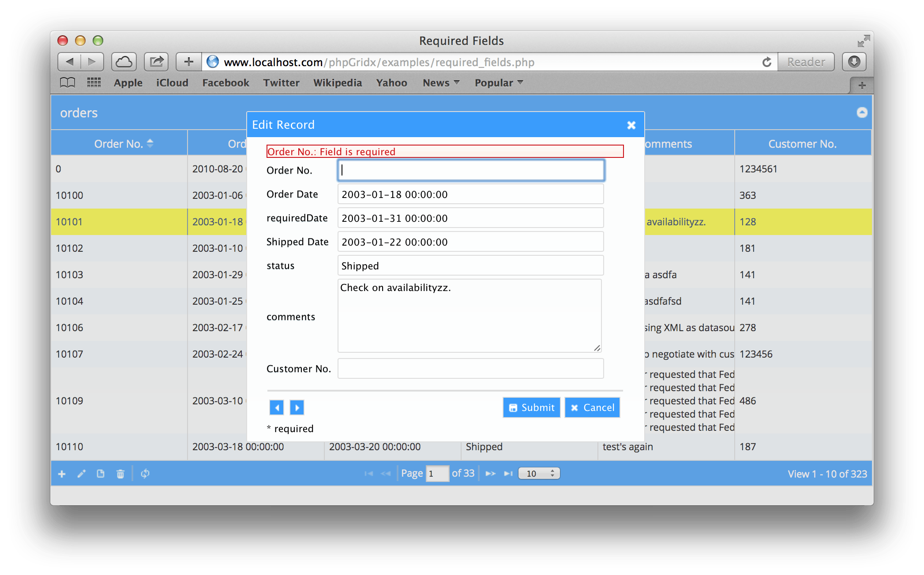Click the Shipped Date input field
The width and height of the screenshot is (924, 575).
pos(471,242)
